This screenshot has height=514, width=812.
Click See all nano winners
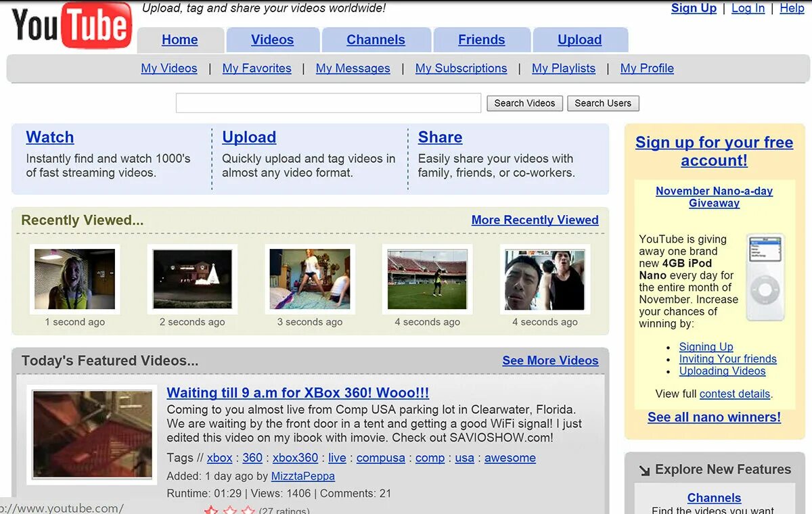pyautogui.click(x=715, y=417)
